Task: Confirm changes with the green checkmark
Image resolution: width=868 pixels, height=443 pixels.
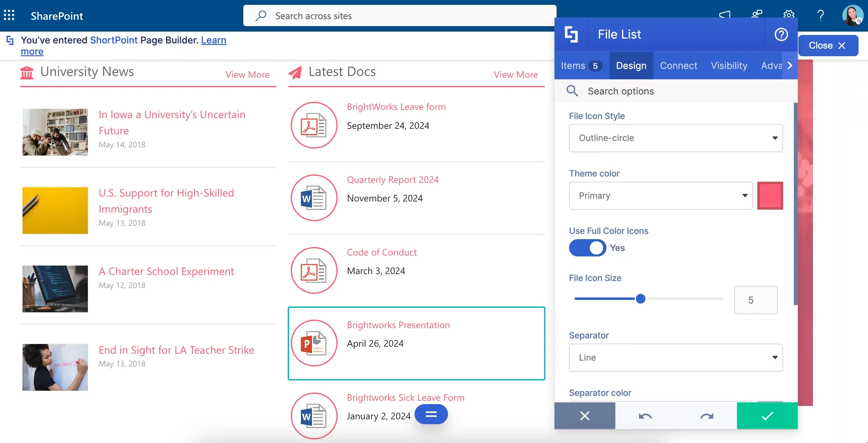Action: point(767,416)
